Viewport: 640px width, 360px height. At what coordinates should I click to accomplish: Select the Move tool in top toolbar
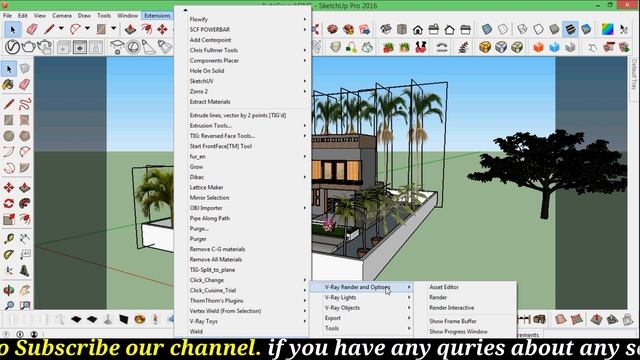point(162,29)
